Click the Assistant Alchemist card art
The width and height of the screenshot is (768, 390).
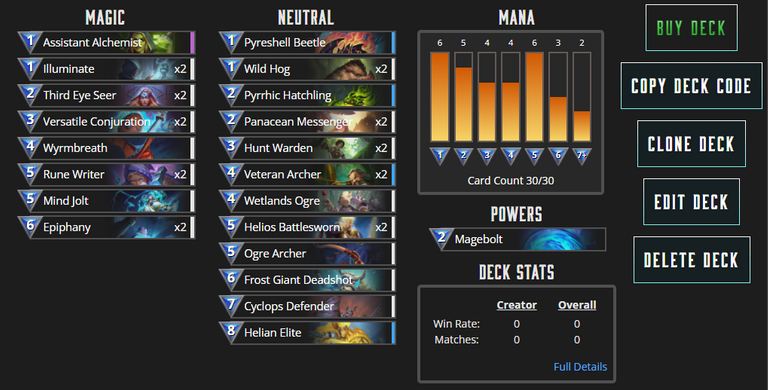(167, 43)
